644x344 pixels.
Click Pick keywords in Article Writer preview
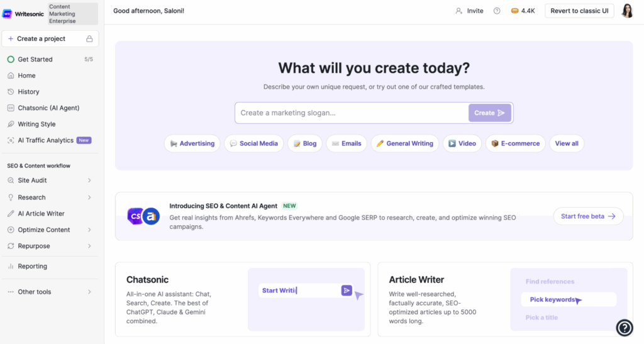(x=552, y=300)
